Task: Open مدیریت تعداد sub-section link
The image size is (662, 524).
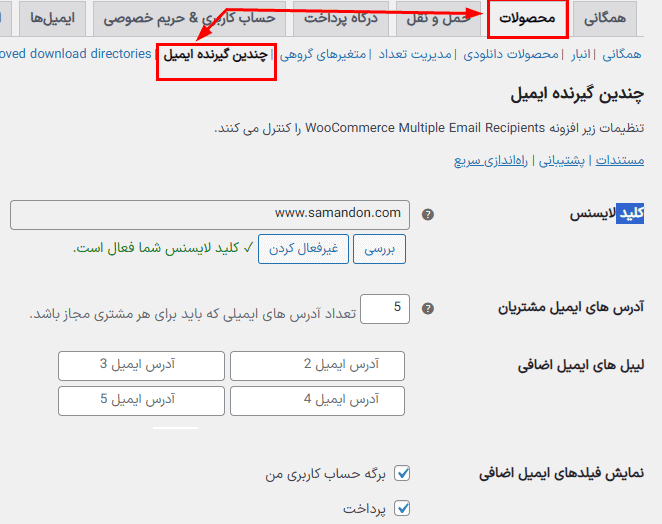Action: [415, 54]
